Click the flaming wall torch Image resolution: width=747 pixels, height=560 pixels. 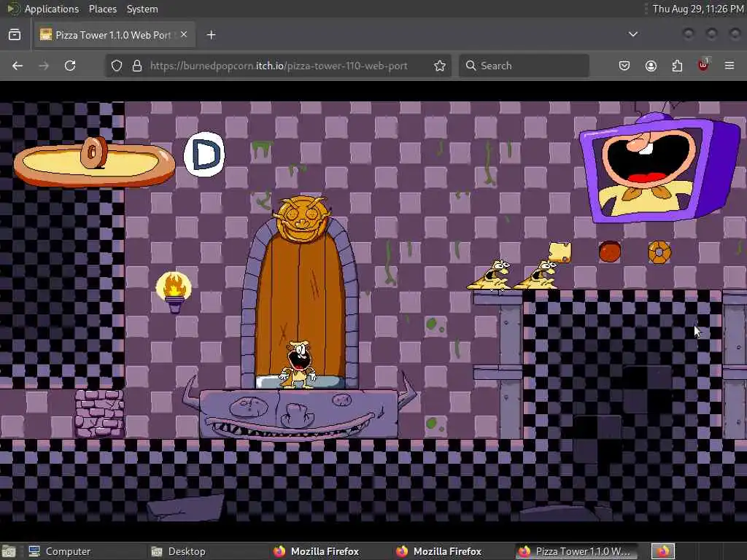coord(174,292)
